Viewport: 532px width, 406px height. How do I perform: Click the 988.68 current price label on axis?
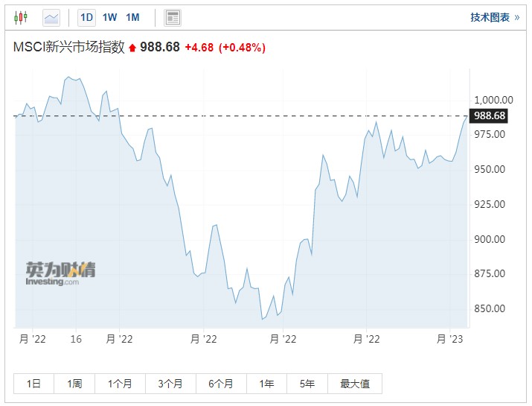coord(490,115)
